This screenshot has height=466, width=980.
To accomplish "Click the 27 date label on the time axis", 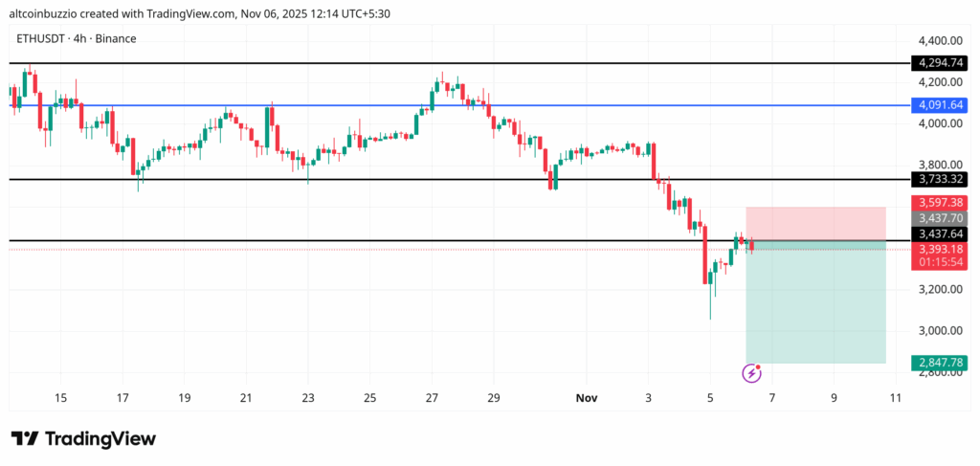I will pos(432,398).
